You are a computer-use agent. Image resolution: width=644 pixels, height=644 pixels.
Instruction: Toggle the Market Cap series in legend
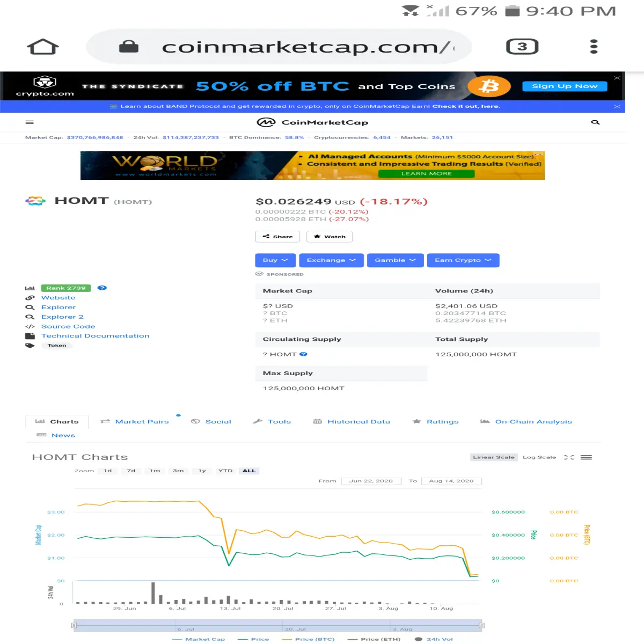pos(199,639)
